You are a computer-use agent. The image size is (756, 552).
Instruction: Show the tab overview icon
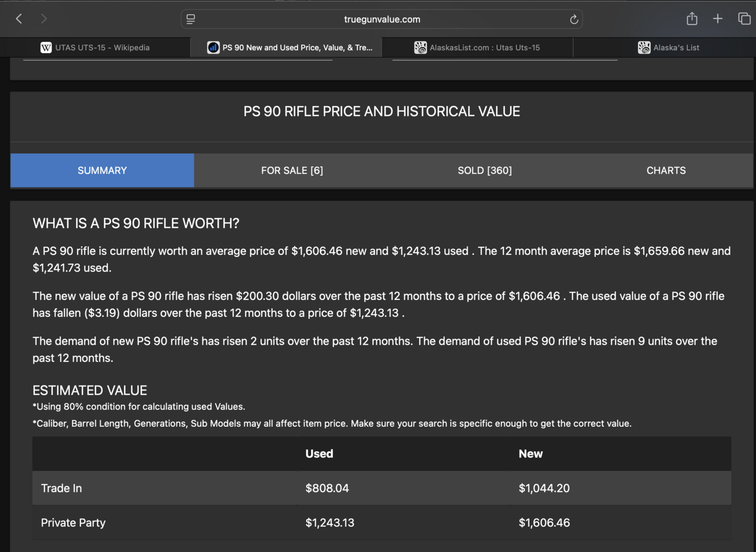pyautogui.click(x=744, y=19)
